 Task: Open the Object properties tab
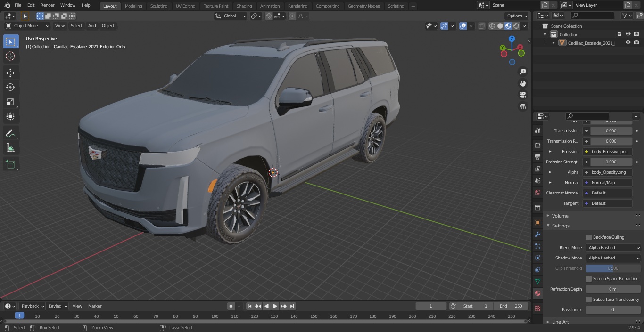537,222
